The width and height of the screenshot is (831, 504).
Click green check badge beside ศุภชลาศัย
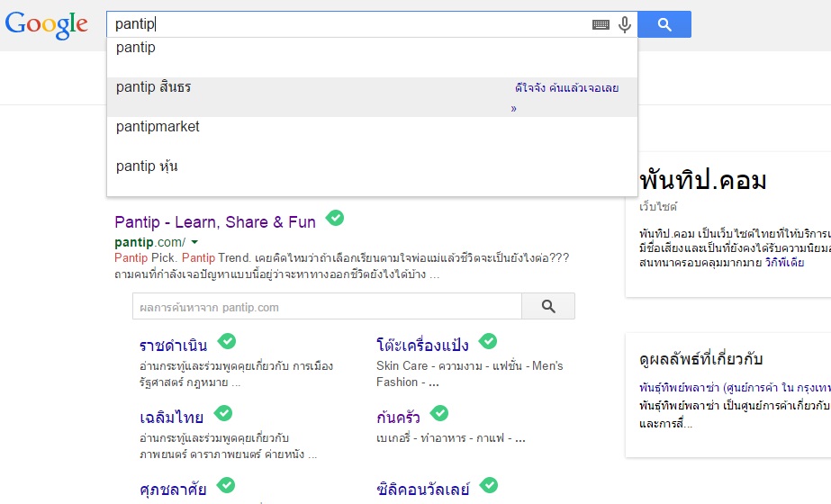click(x=226, y=485)
